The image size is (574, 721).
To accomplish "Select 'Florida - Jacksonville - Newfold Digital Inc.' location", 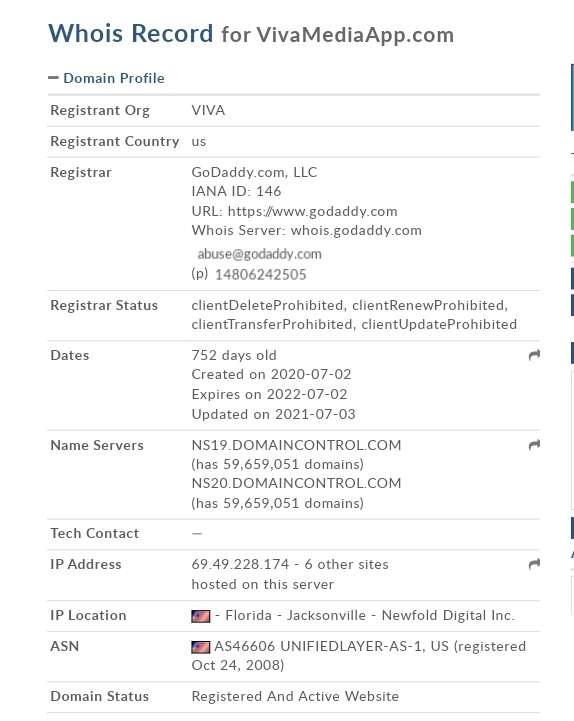I will 370,615.
